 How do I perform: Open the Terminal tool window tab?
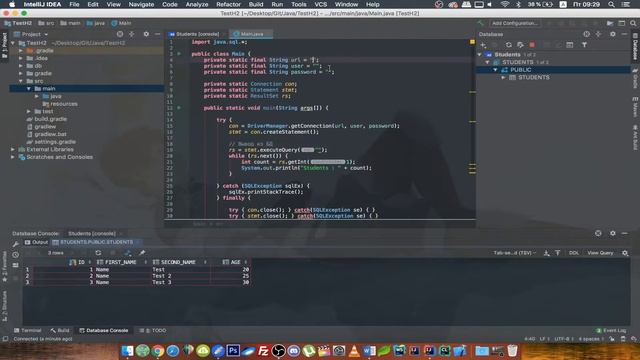[x=28, y=330]
